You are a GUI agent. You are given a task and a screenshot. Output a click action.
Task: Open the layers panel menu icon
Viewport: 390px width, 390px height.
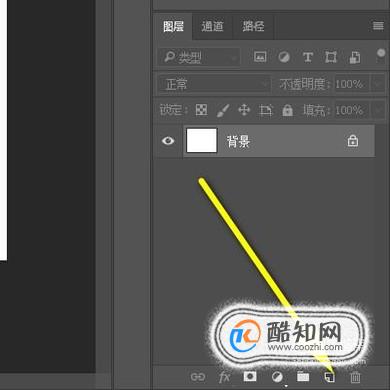click(x=378, y=26)
